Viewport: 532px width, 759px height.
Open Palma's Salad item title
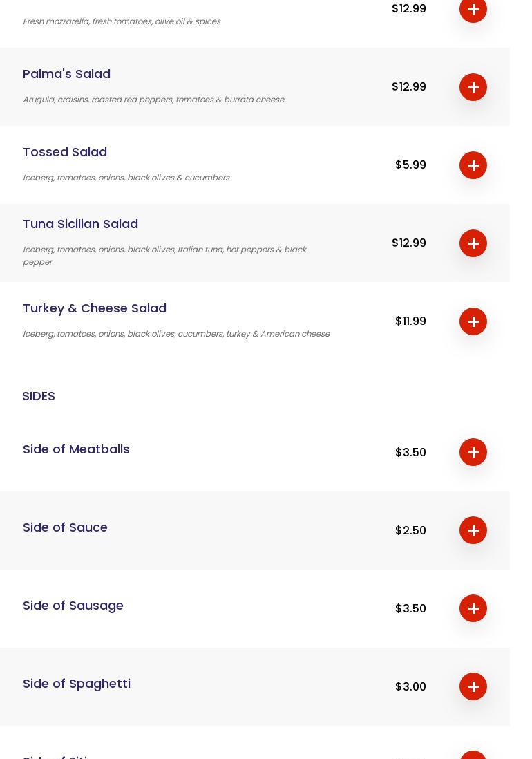click(x=66, y=74)
